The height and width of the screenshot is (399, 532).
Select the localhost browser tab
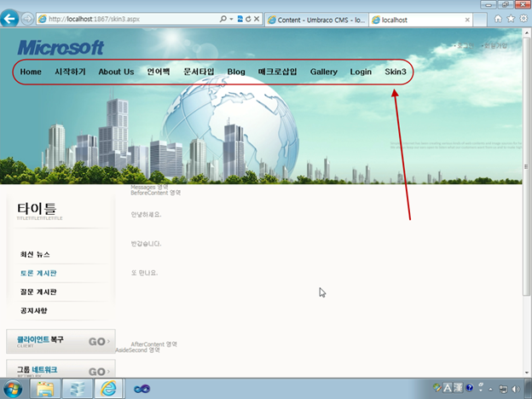pyautogui.click(x=421, y=20)
